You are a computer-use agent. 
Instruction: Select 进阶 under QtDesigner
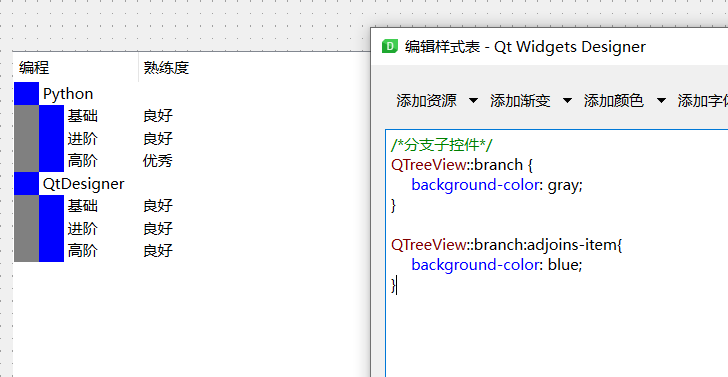pos(83,228)
